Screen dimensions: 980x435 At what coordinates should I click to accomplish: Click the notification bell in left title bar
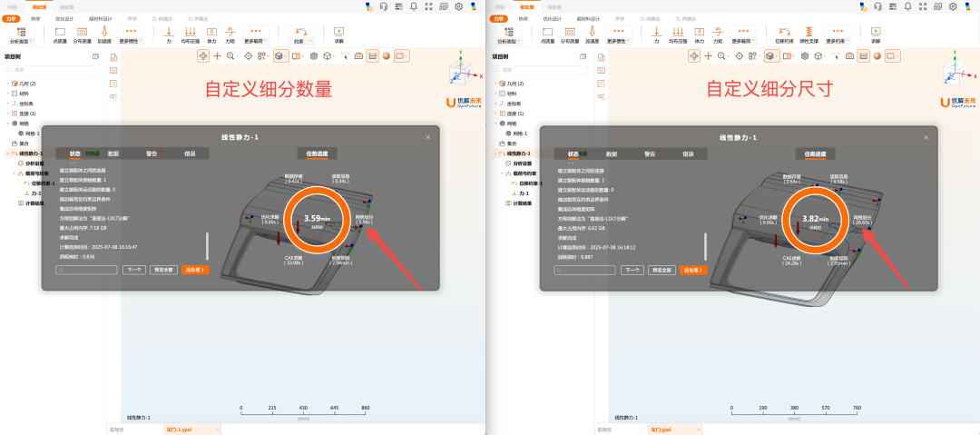click(414, 6)
